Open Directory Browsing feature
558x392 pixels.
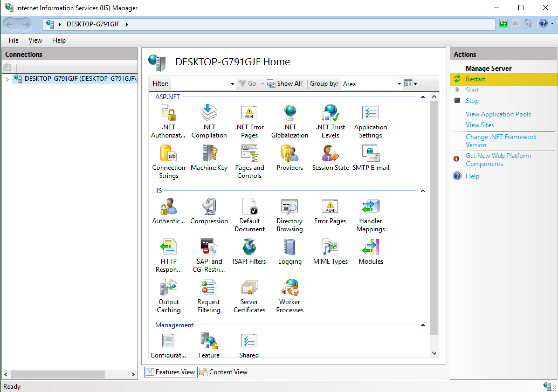(290, 215)
